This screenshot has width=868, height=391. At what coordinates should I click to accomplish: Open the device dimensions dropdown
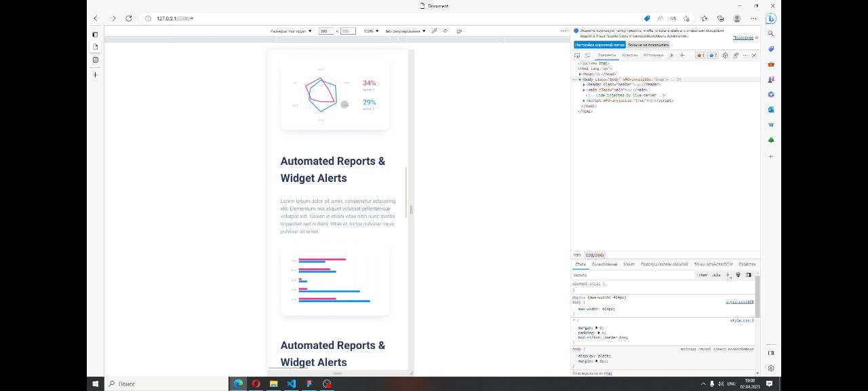point(292,31)
